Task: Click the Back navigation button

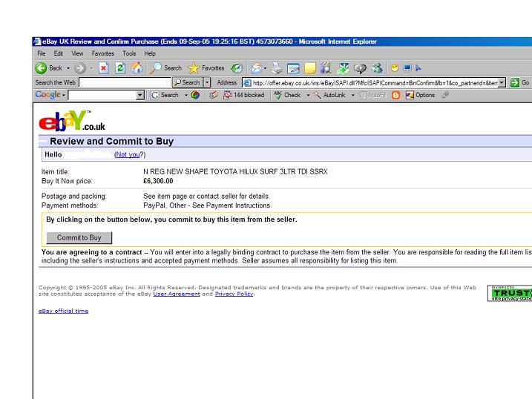Action: click(50, 67)
